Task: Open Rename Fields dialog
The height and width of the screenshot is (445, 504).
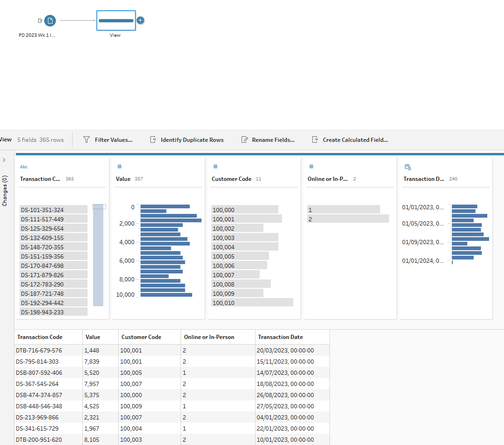Action: [268, 139]
